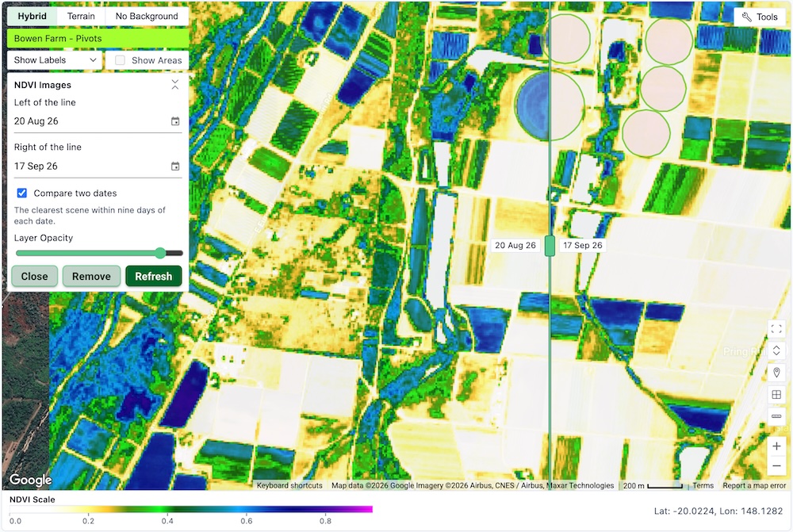
Task: Click the Refresh button
Action: [153, 276]
